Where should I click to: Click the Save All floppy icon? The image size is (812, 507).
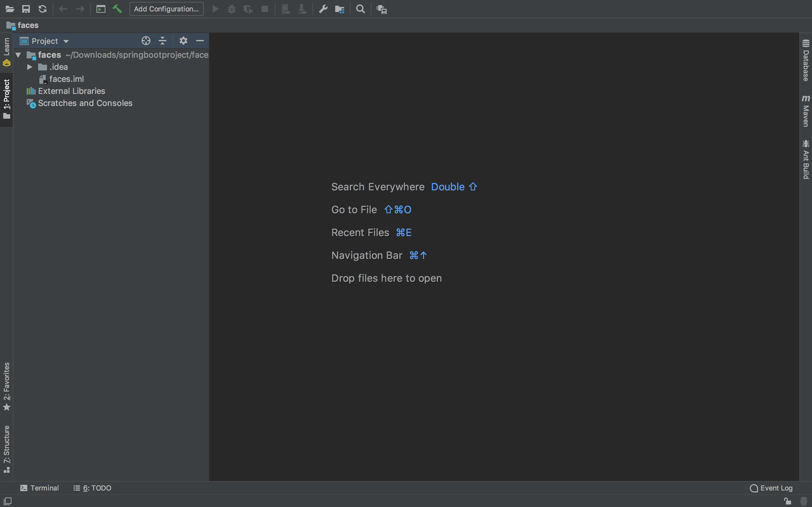coord(26,9)
